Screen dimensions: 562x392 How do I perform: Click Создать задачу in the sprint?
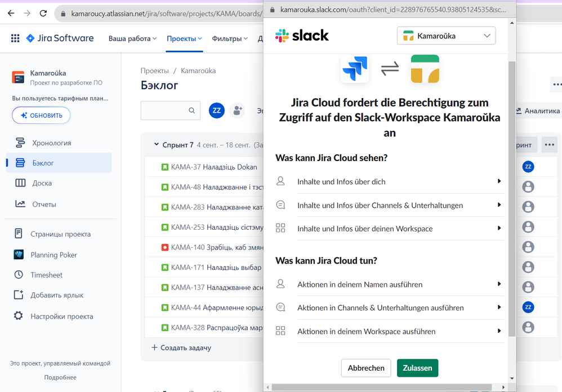[181, 348]
